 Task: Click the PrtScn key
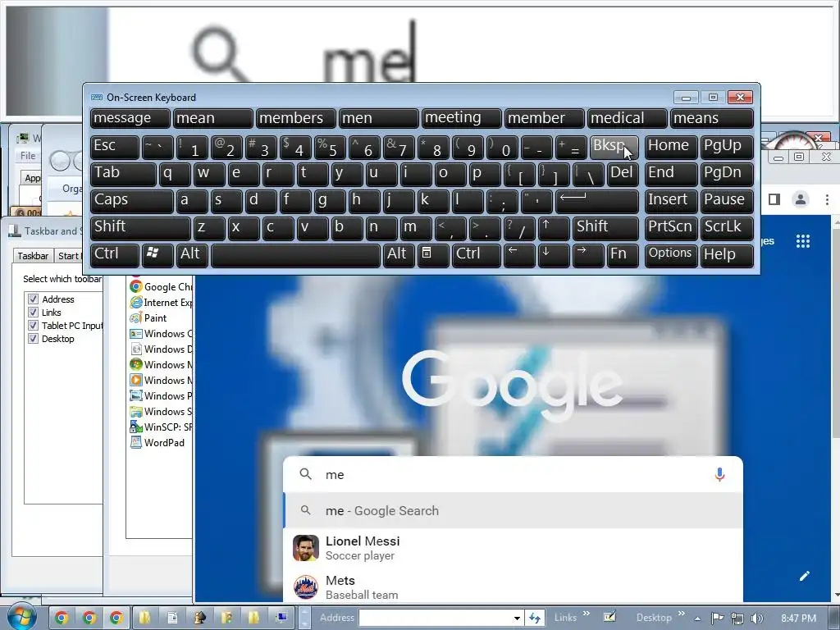point(671,228)
